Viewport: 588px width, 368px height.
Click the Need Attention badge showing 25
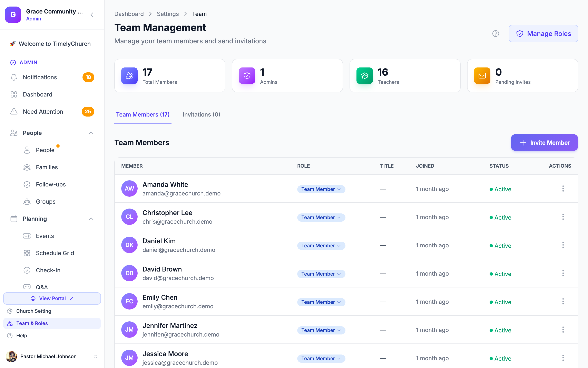[88, 111]
